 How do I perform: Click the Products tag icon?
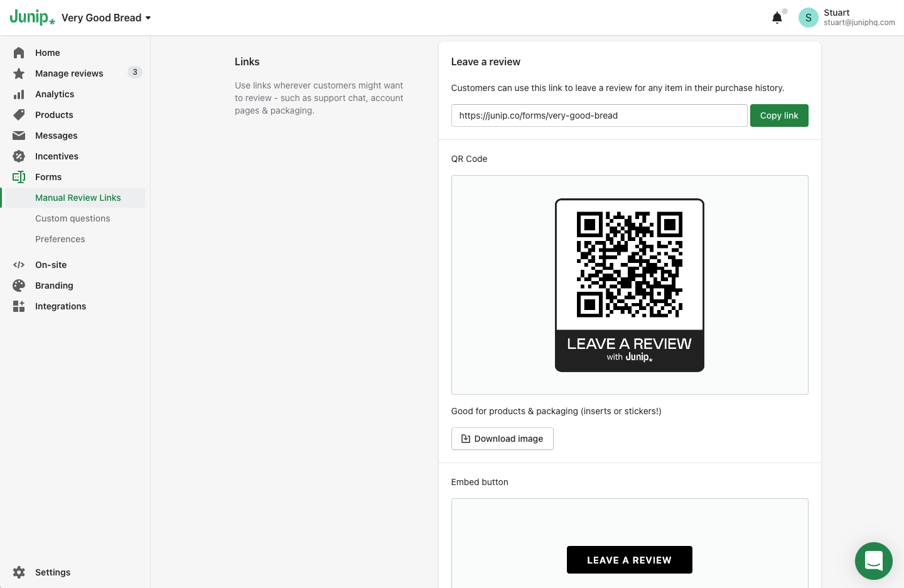coord(19,115)
